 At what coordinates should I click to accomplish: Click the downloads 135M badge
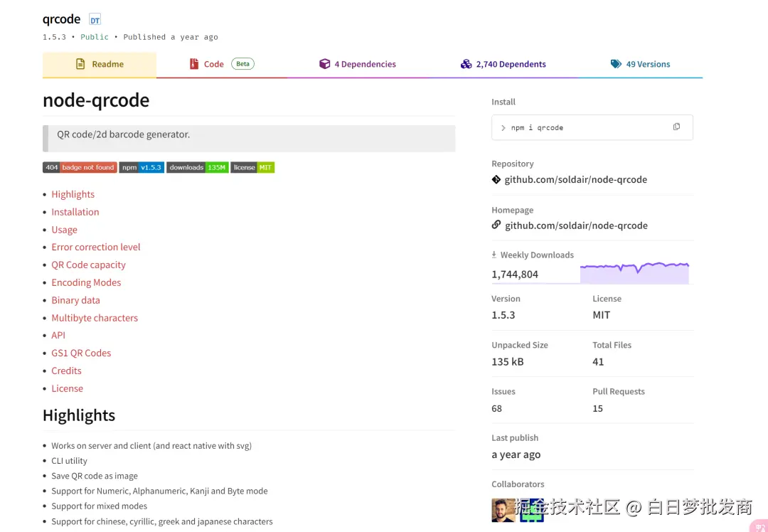point(198,168)
